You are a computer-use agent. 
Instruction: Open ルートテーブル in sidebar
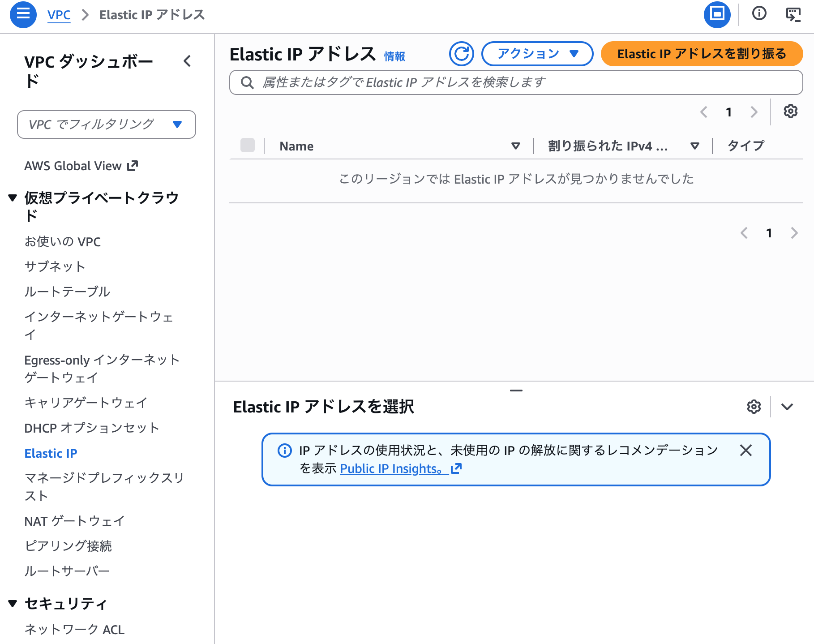click(67, 292)
